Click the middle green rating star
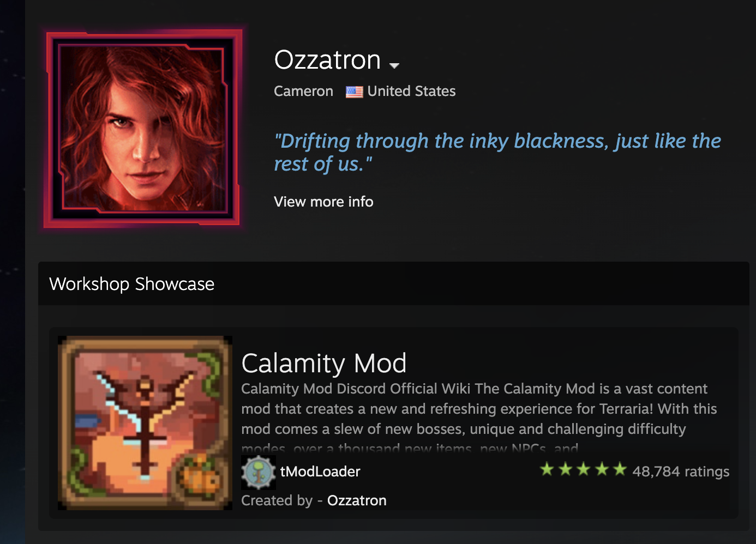Image resolution: width=756 pixels, height=544 pixels. pos(584,469)
